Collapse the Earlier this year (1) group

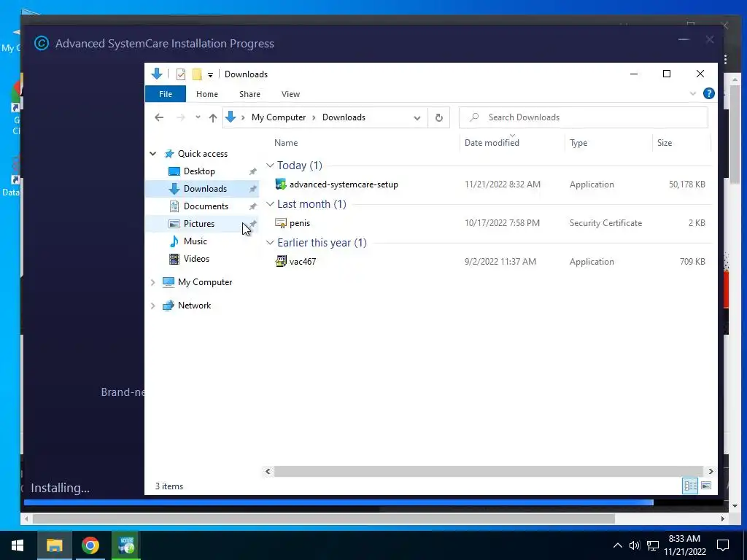point(270,242)
